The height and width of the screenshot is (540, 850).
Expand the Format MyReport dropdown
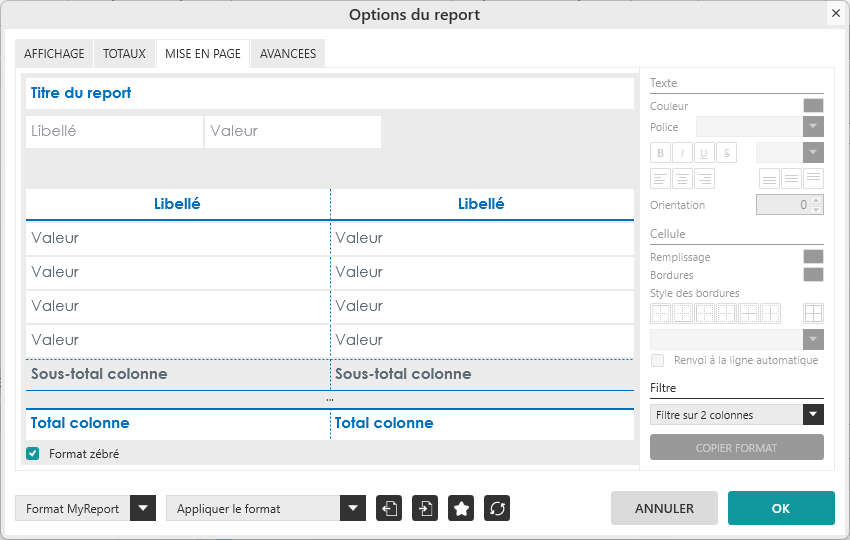click(144, 508)
